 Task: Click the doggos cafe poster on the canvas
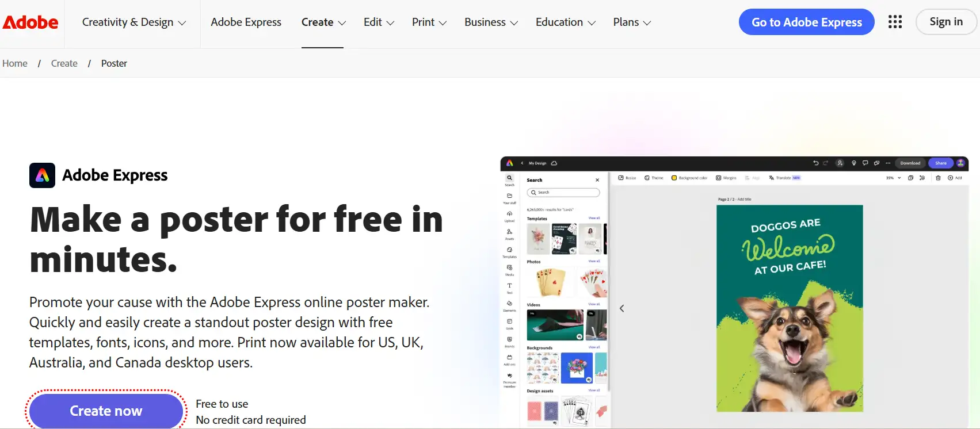[790, 308]
